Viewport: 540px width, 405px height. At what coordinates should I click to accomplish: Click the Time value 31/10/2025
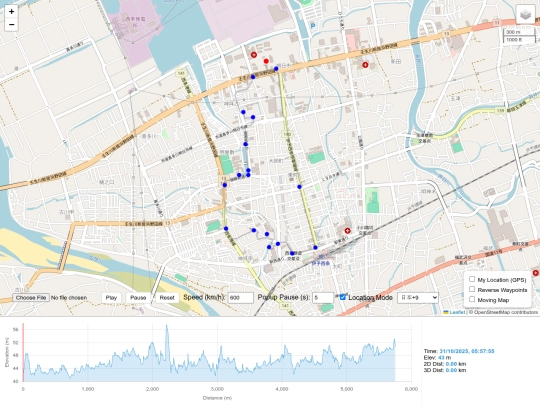coord(467,351)
